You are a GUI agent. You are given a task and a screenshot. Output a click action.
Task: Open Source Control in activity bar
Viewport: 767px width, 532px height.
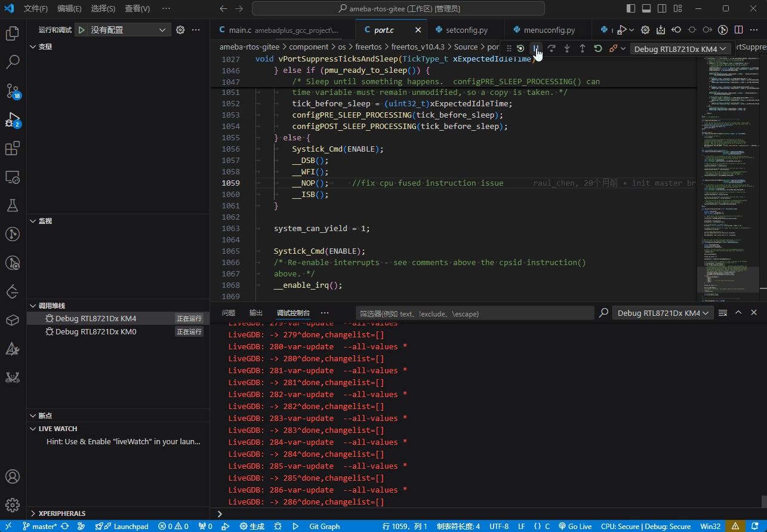pos(13,90)
